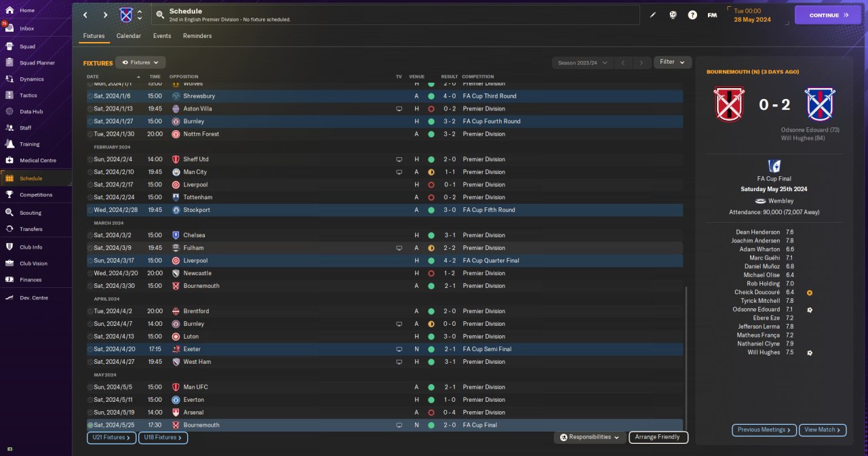Click the TV icon on Aston Villa row
This screenshot has width=868, height=456.
[399, 108]
